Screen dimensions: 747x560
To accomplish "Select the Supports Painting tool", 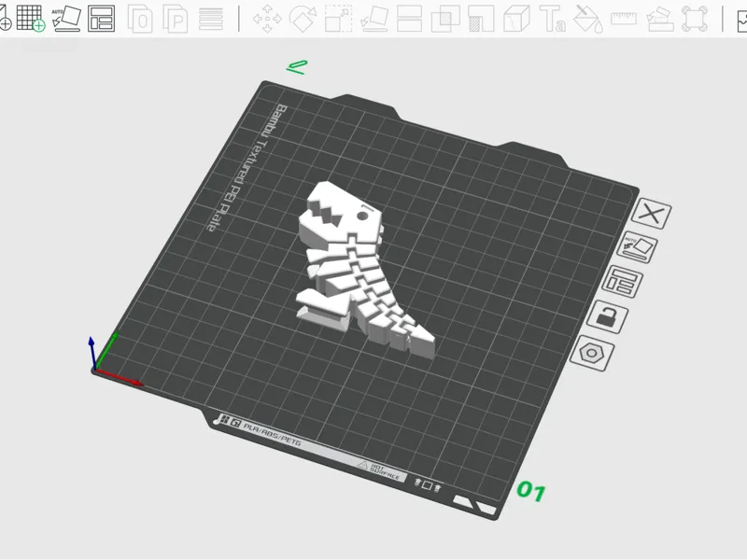I will 481,19.
